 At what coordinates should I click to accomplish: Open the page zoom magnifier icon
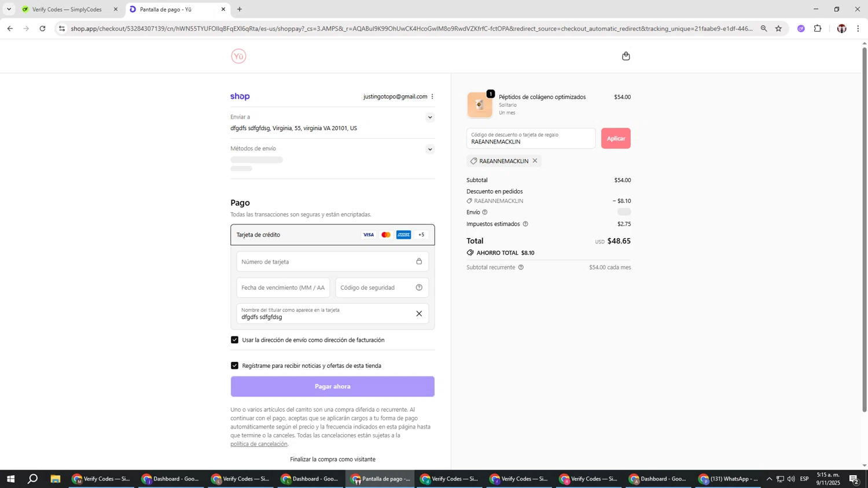coord(764,28)
